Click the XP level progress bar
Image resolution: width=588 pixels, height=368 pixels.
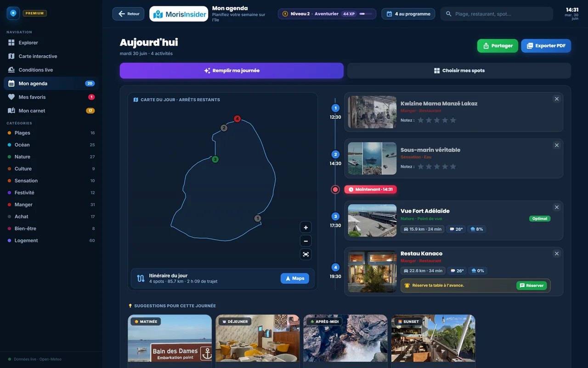[x=366, y=14]
